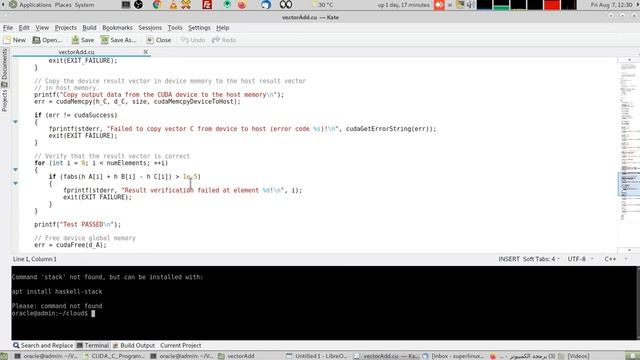Open UTF-8 encoding dropdown
The height and width of the screenshot is (360, 640).
point(580,259)
